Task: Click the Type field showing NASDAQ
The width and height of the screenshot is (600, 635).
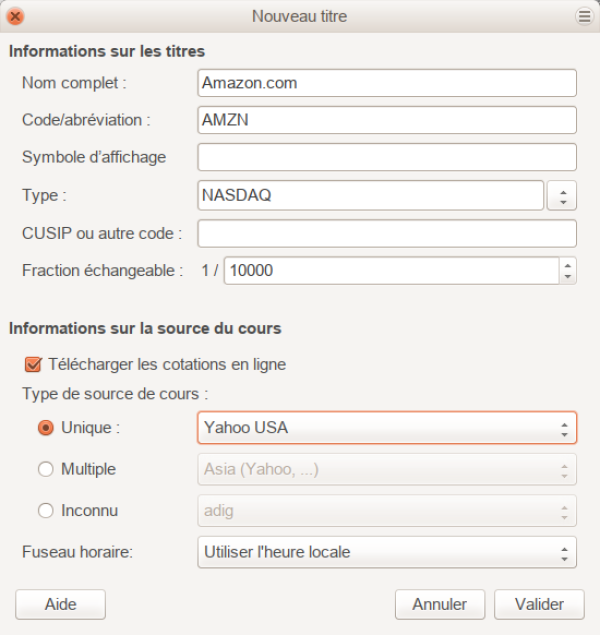Action: coord(370,195)
